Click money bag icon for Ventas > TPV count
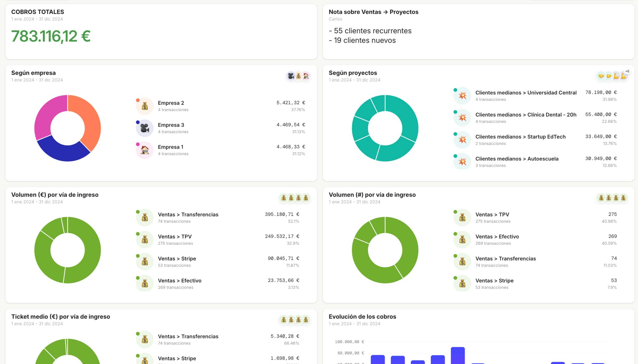Image resolution: width=638 pixels, height=364 pixels. [462, 218]
